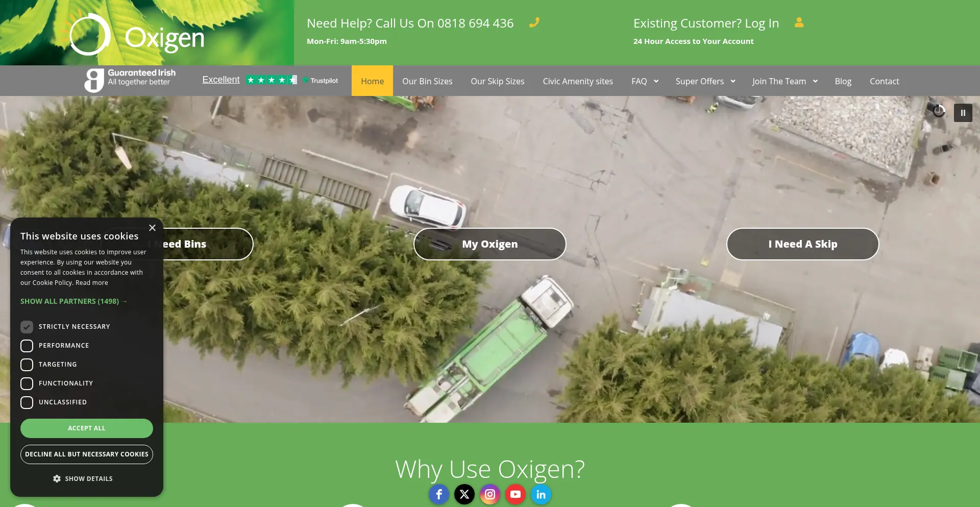The width and height of the screenshot is (980, 507).
Task: Click the phone icon beside the help number
Action: pos(534,23)
